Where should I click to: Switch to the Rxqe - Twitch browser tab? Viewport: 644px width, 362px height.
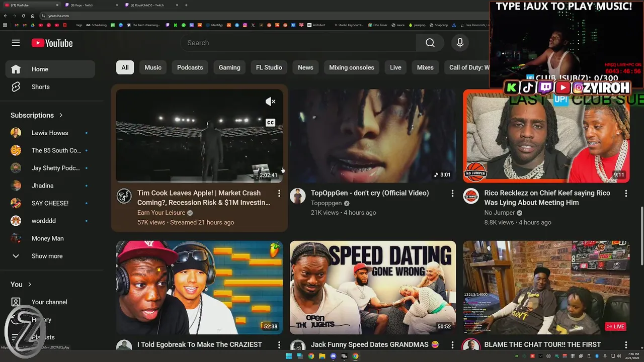click(x=91, y=5)
